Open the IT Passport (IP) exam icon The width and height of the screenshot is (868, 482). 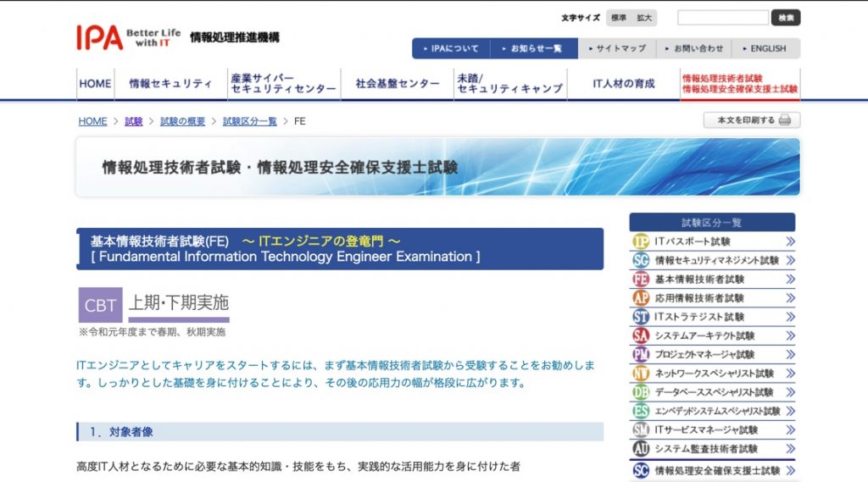[x=641, y=241]
